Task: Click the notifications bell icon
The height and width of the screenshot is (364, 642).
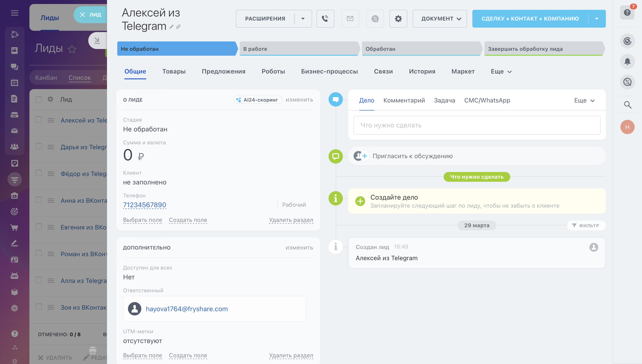Action: coord(627,61)
